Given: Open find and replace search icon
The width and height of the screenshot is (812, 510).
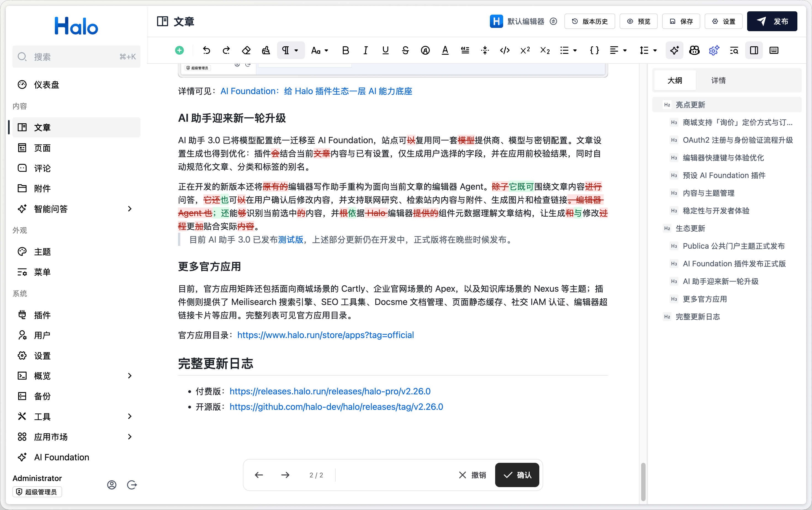Looking at the screenshot, I should [734, 51].
